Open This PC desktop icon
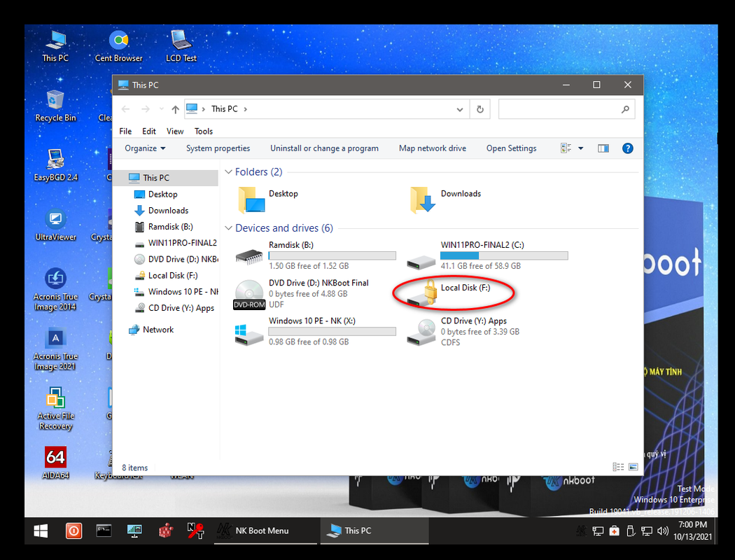 (55, 46)
